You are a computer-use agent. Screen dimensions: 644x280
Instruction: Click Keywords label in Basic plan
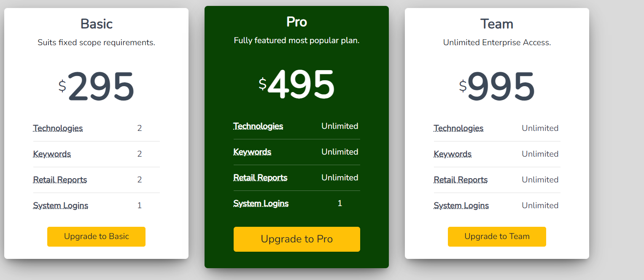52,154
